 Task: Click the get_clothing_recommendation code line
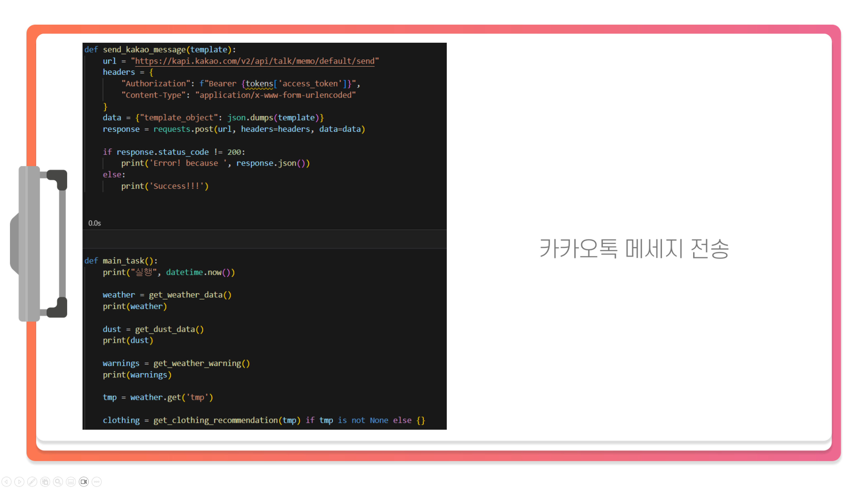[263, 420]
